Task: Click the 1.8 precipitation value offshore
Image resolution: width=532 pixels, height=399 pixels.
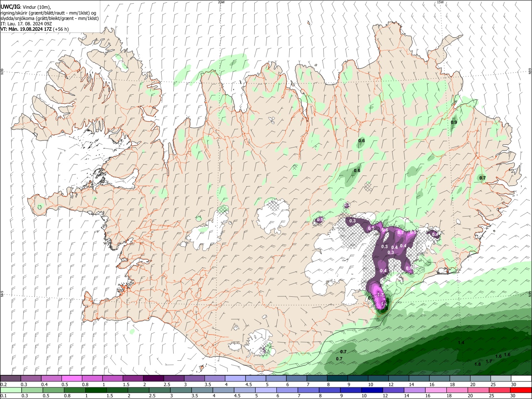Action: pyautogui.click(x=478, y=364)
